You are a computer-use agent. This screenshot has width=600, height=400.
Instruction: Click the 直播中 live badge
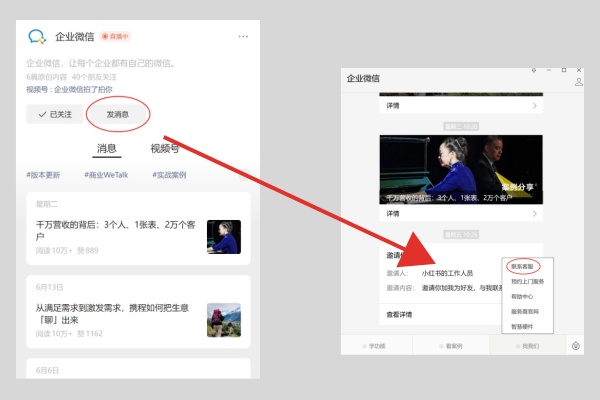115,36
